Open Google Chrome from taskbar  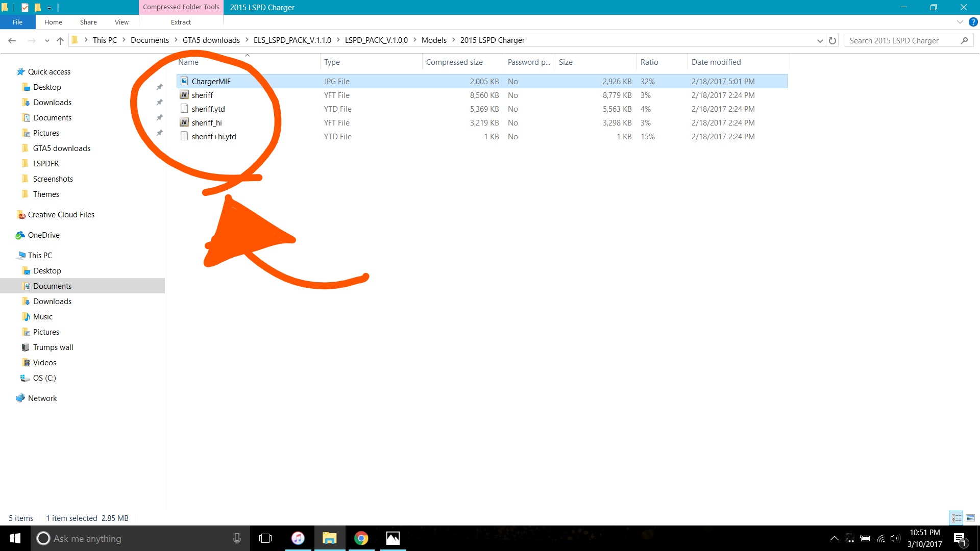pos(361,538)
